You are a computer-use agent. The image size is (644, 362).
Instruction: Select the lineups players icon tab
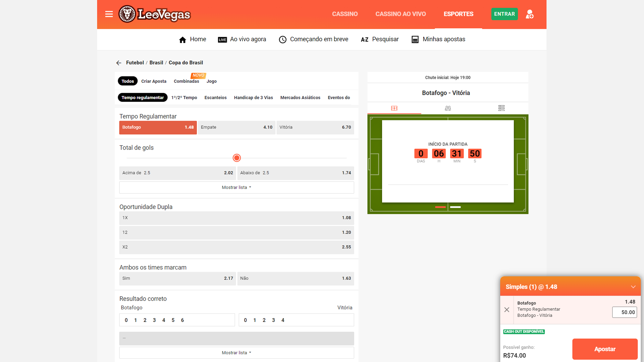click(x=448, y=108)
